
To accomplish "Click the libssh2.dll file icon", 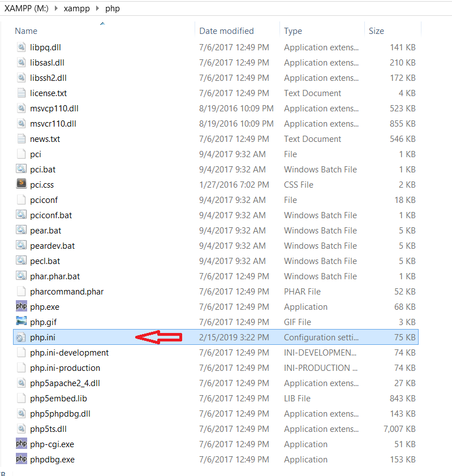I will (x=21, y=77).
